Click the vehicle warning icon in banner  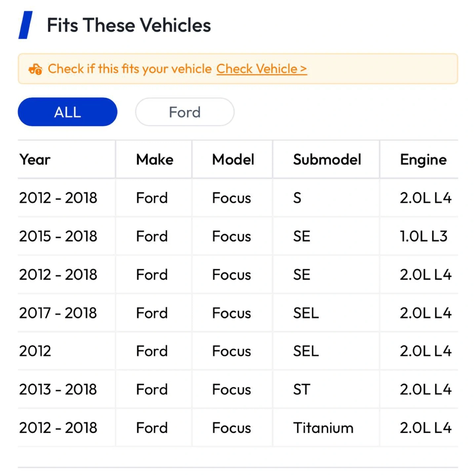[35, 69]
